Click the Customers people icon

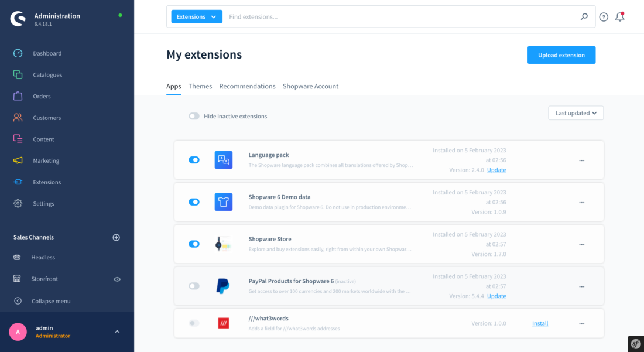click(x=18, y=118)
